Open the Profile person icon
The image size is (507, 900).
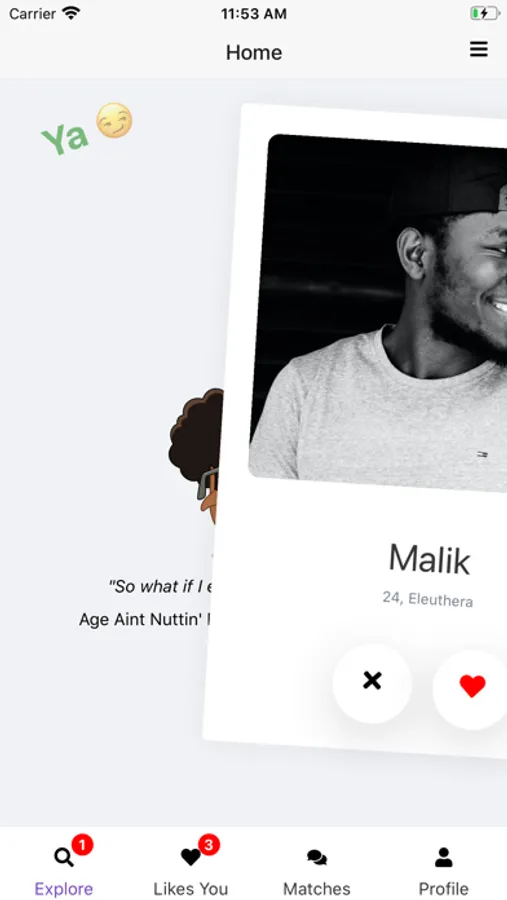[x=443, y=858]
